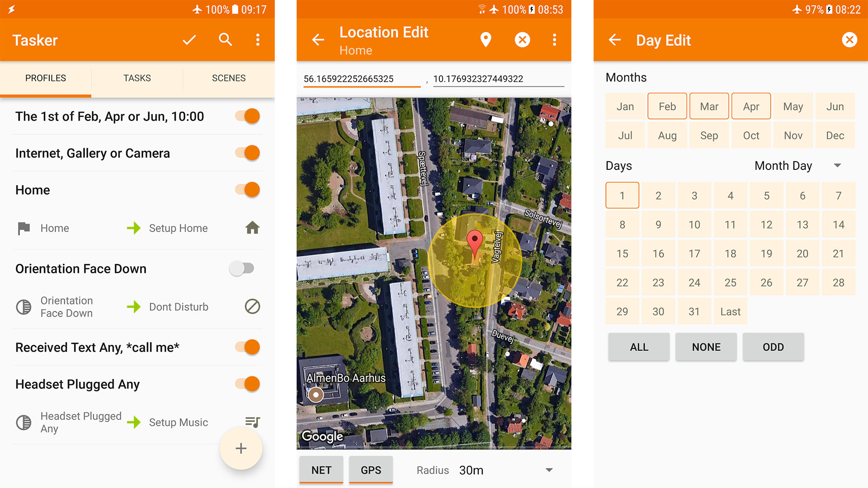
Task: Open Tasker's three-dot overflow menu
Action: [x=258, y=40]
